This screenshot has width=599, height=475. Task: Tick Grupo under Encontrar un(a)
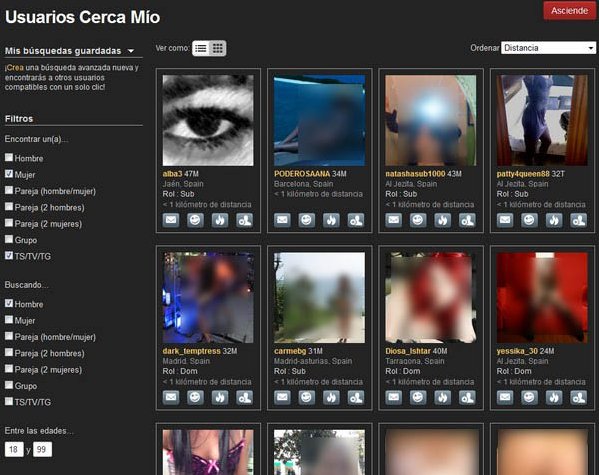[9, 239]
